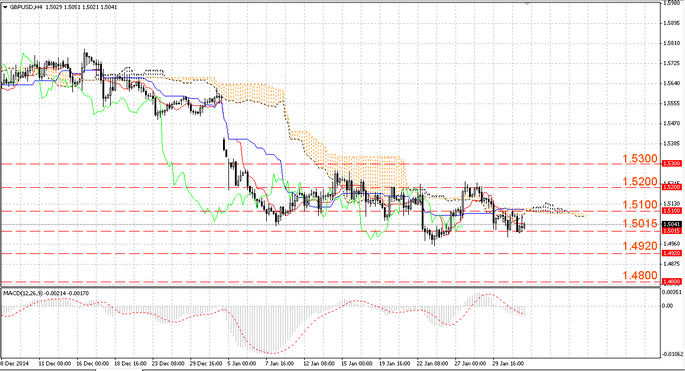Screen dimensions: 685x371
Task: Select the red 1.5015 price axis tag
Action: tap(671, 230)
